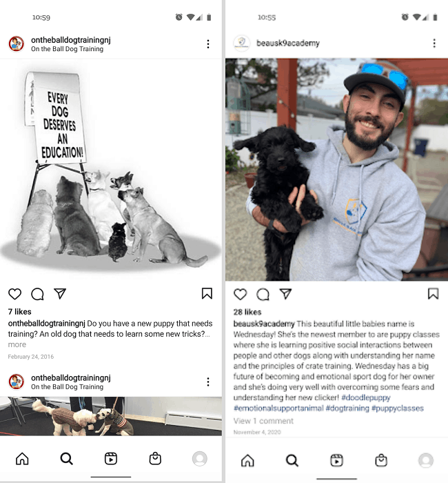Send the beausk9academy post with share icon
448x483 pixels.
click(285, 294)
